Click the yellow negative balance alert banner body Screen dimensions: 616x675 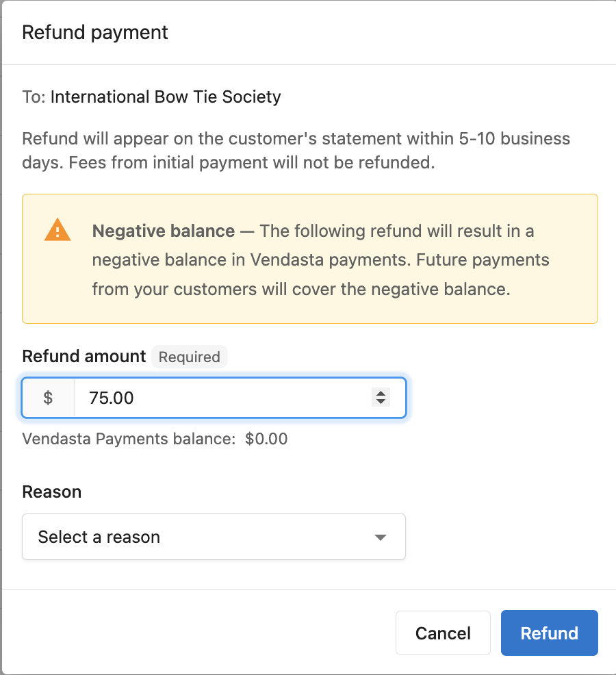pos(310,259)
